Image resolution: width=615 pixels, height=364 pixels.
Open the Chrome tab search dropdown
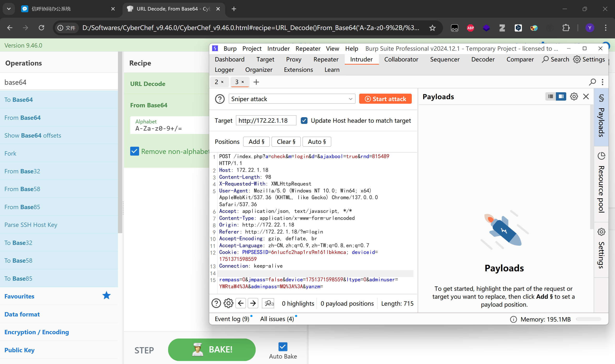coord(9,9)
